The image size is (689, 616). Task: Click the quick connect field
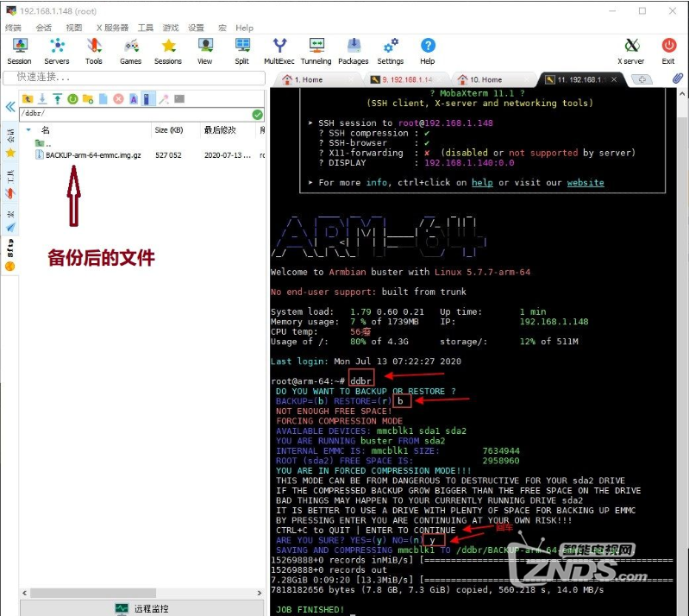click(x=134, y=78)
